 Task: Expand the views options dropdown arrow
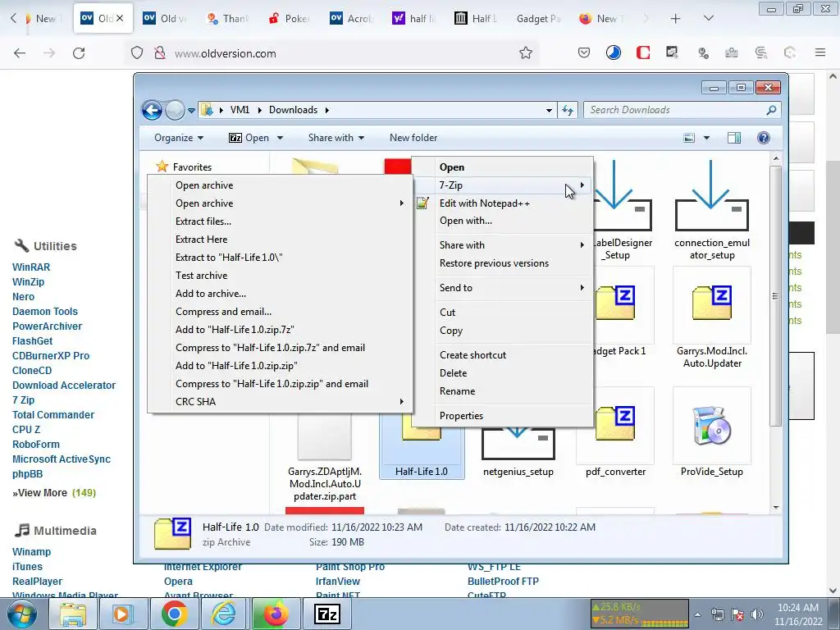[706, 138]
